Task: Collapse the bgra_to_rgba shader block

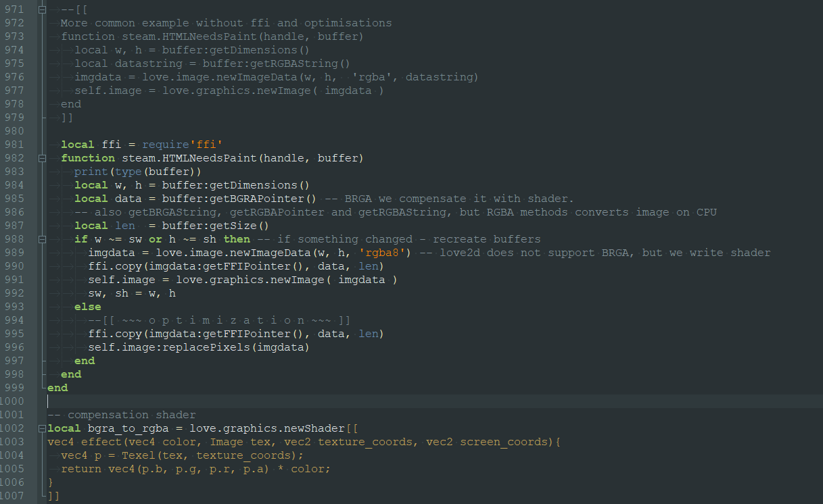Action: (43, 428)
